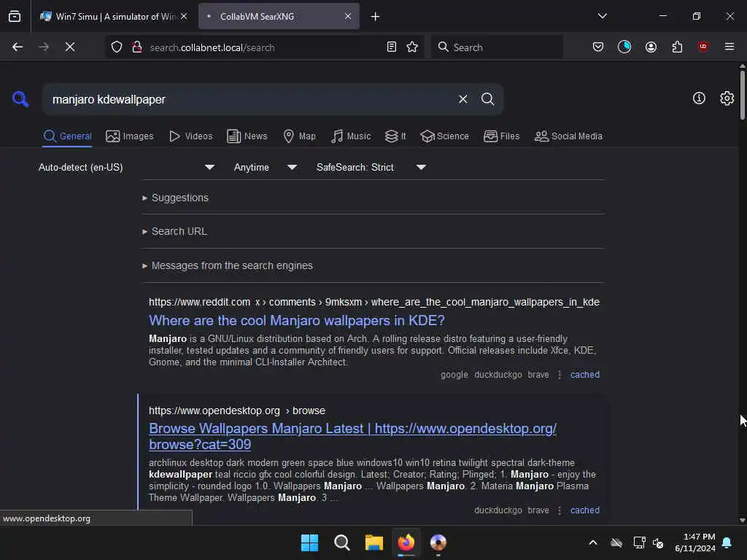Open File Explorer from taskbar
Screen dimensions: 747x560
(374, 542)
